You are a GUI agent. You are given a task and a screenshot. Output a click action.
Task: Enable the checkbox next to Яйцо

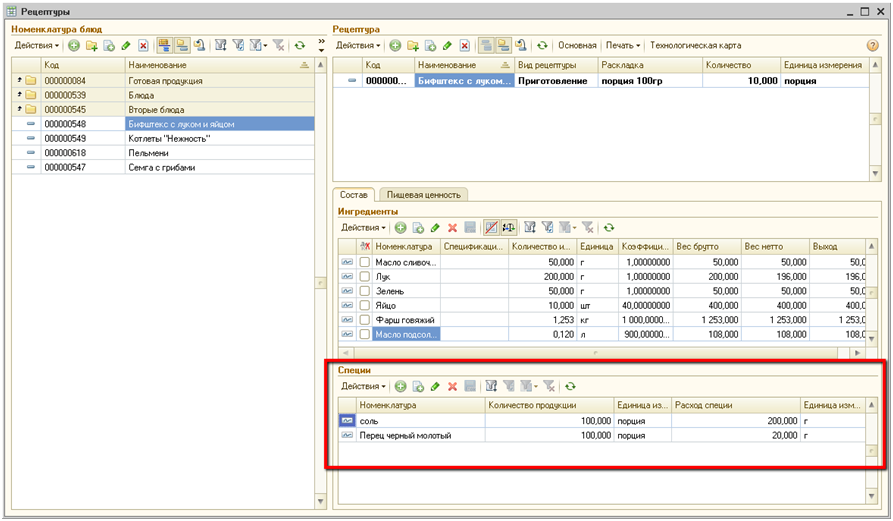click(365, 305)
